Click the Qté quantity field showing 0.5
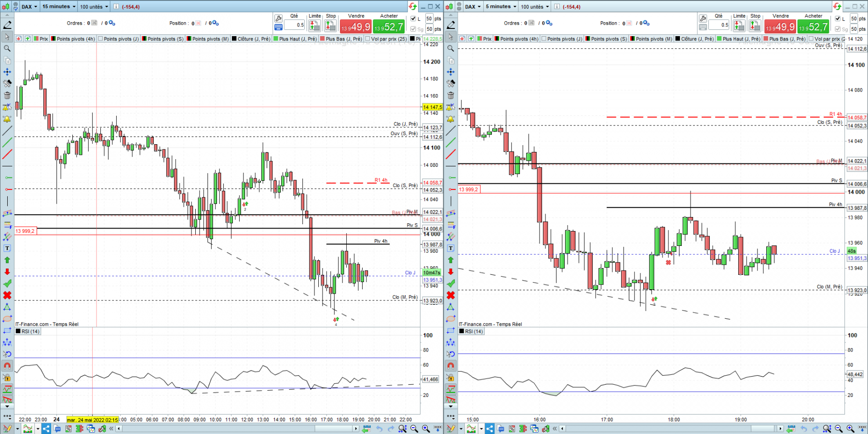Screen dimensions: 868x434 294,25
